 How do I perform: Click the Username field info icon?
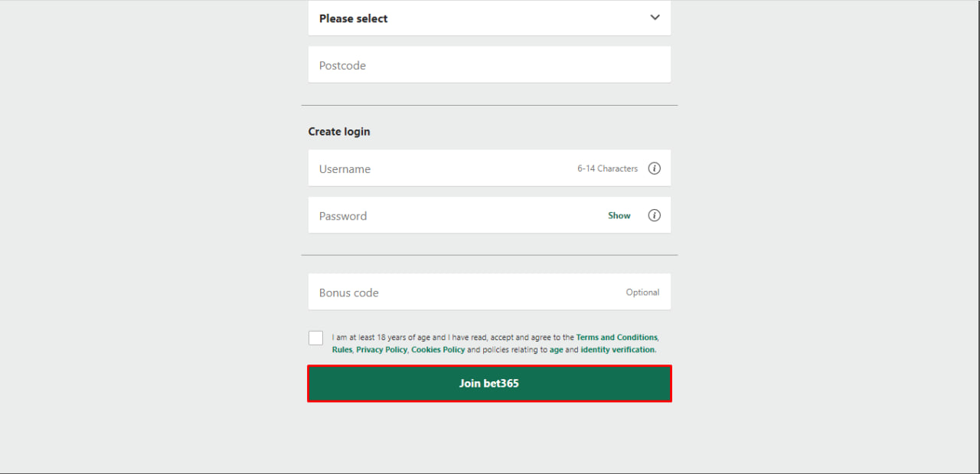point(654,168)
